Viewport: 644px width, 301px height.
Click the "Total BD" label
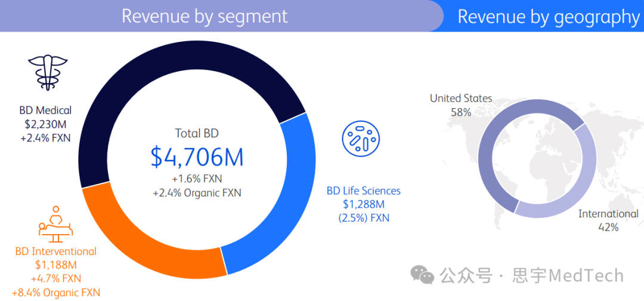(197, 133)
